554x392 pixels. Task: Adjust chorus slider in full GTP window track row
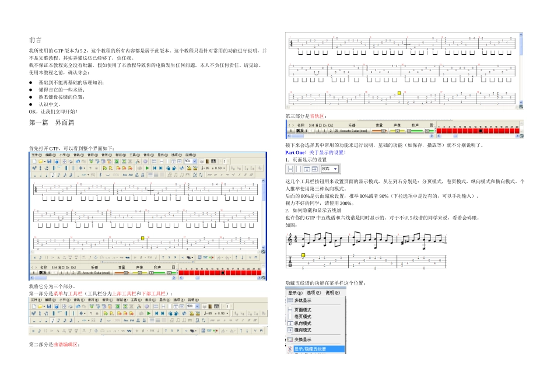pyautogui.click(x=157, y=273)
